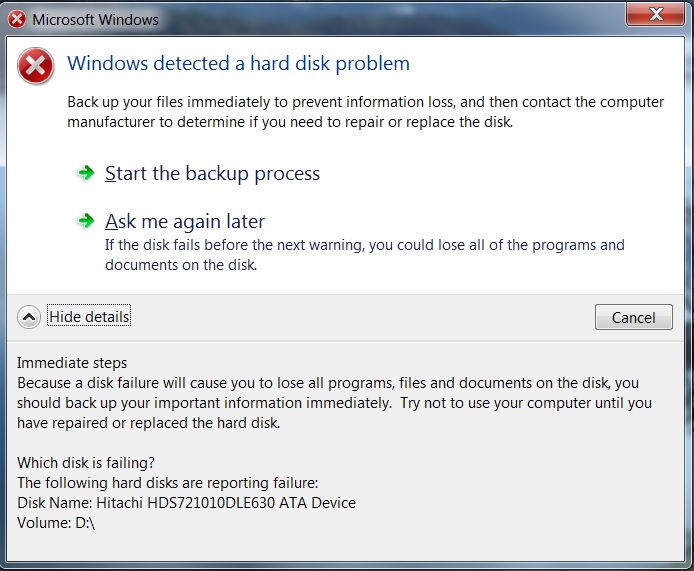The width and height of the screenshot is (694, 571).
Task: Click the small error icon in title bar
Action: point(17,19)
